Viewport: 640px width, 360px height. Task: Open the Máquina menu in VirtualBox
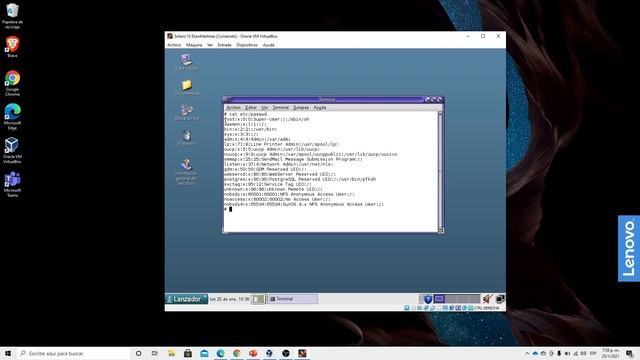pyautogui.click(x=194, y=45)
